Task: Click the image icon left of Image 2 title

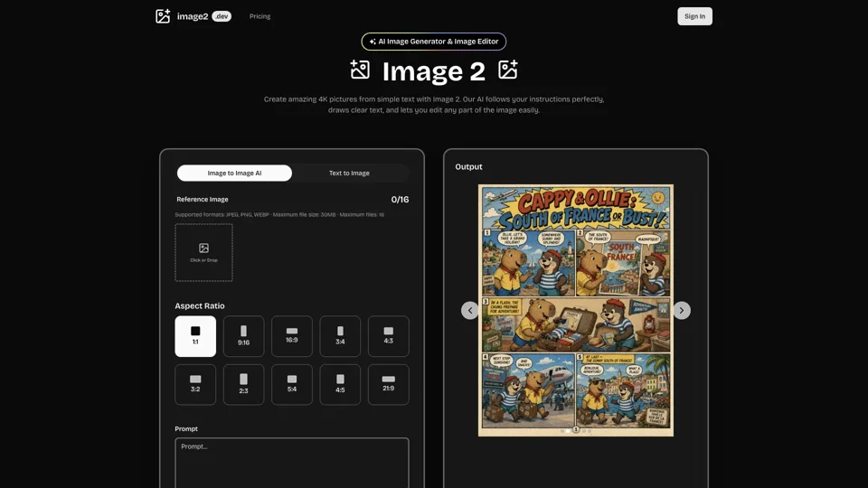Action: pyautogui.click(x=360, y=70)
